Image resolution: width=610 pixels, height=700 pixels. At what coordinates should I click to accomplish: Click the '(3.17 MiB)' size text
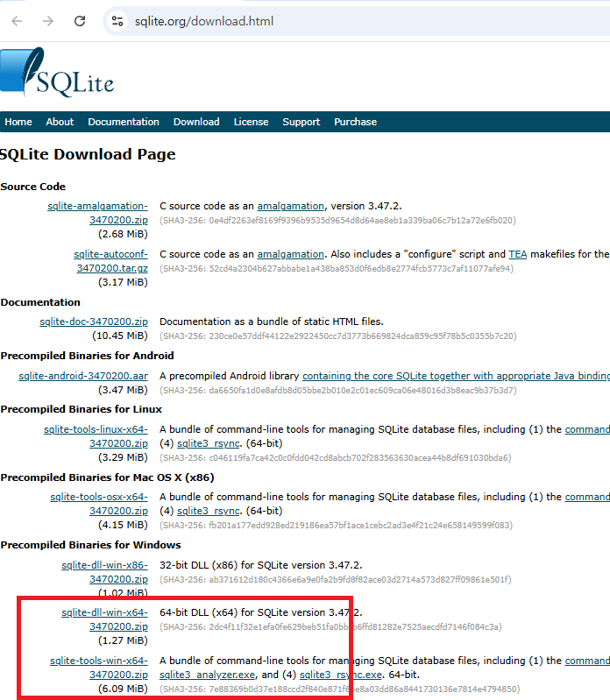(x=123, y=282)
